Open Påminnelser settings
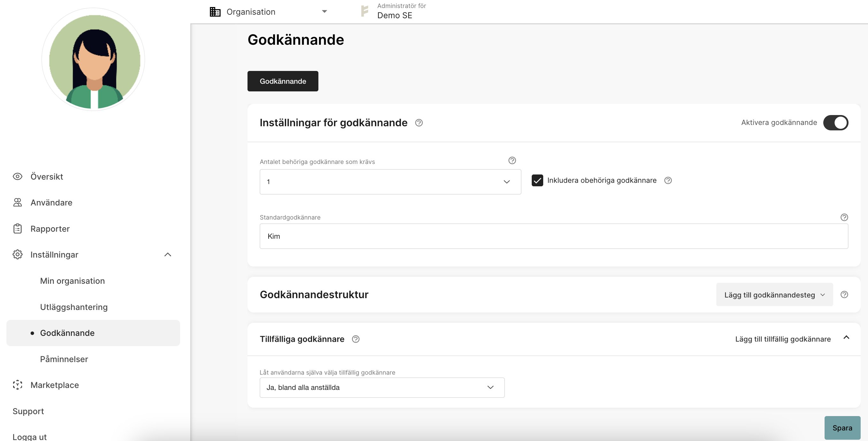The image size is (868, 441). click(64, 359)
